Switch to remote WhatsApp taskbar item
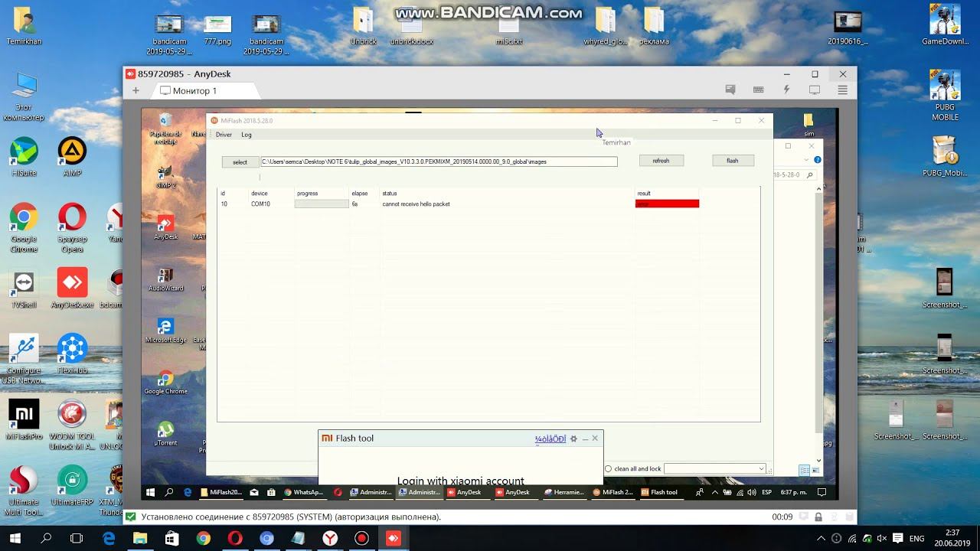 (x=304, y=492)
